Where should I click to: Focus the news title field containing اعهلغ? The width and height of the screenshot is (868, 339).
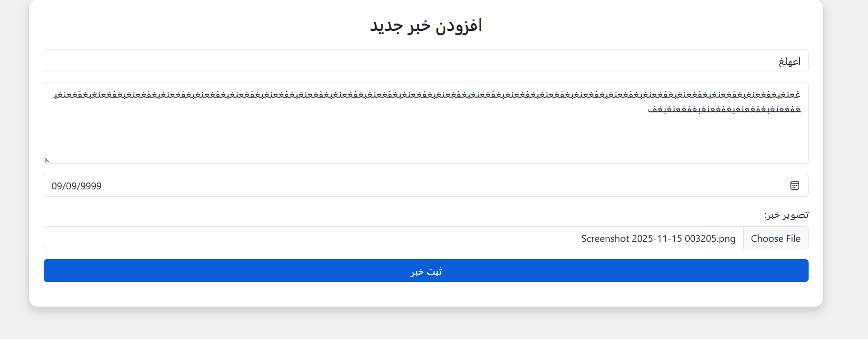[x=426, y=61]
